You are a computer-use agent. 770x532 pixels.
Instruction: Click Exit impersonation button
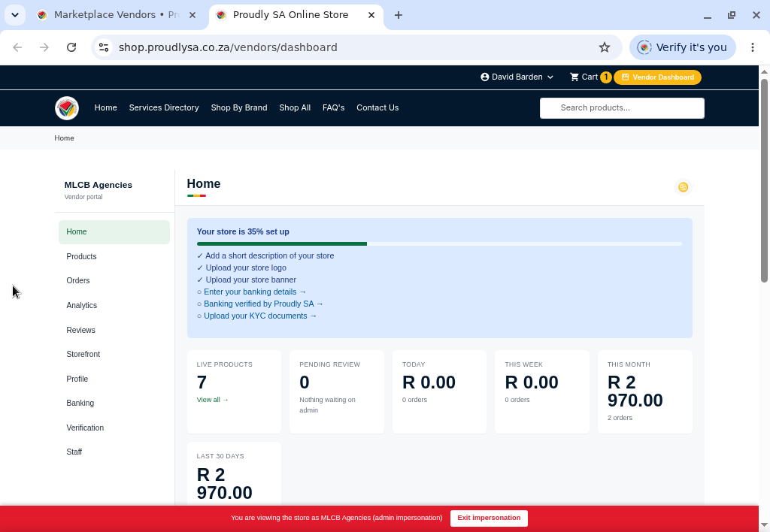pyautogui.click(x=489, y=518)
